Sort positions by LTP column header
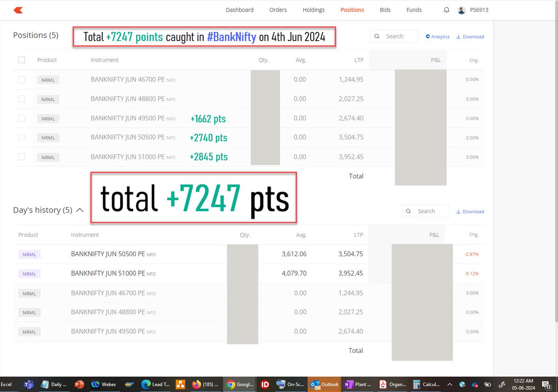Screen dimensions: 558x392 point(358,60)
